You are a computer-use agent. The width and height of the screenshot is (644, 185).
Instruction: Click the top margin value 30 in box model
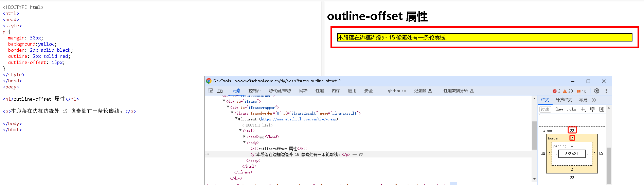572,130
